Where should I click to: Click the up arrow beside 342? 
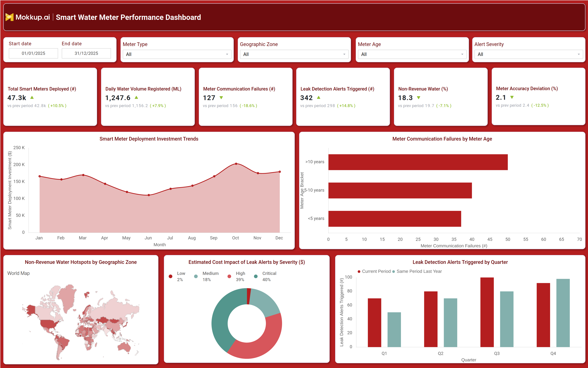click(x=319, y=98)
